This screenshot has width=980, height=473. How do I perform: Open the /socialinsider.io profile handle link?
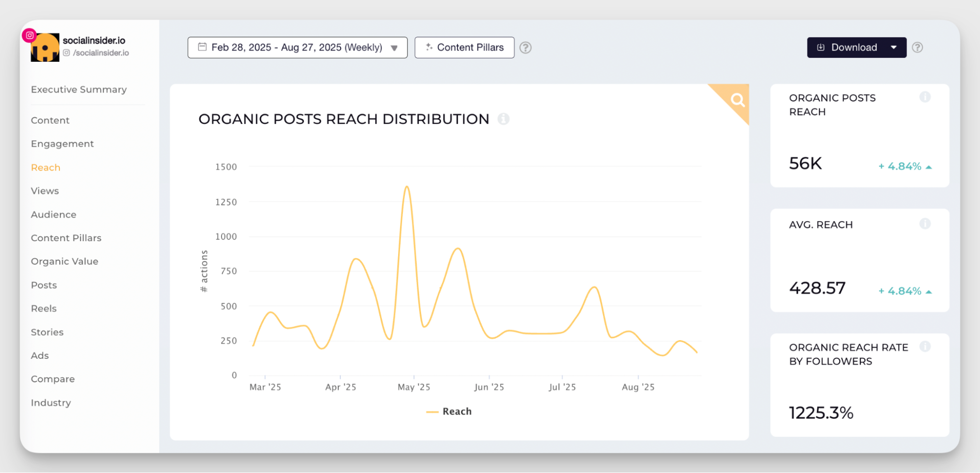(101, 53)
